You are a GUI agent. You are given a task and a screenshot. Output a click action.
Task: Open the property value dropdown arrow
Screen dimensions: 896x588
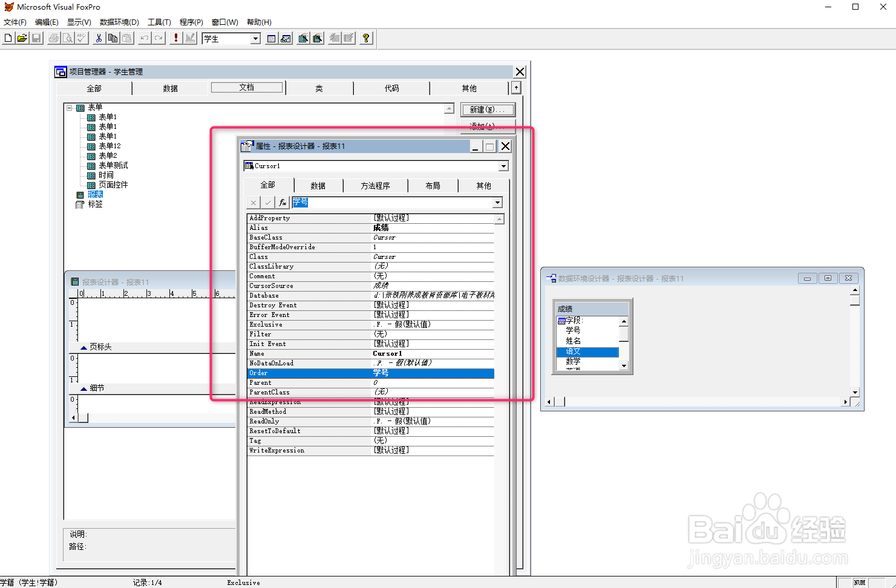pyautogui.click(x=497, y=203)
